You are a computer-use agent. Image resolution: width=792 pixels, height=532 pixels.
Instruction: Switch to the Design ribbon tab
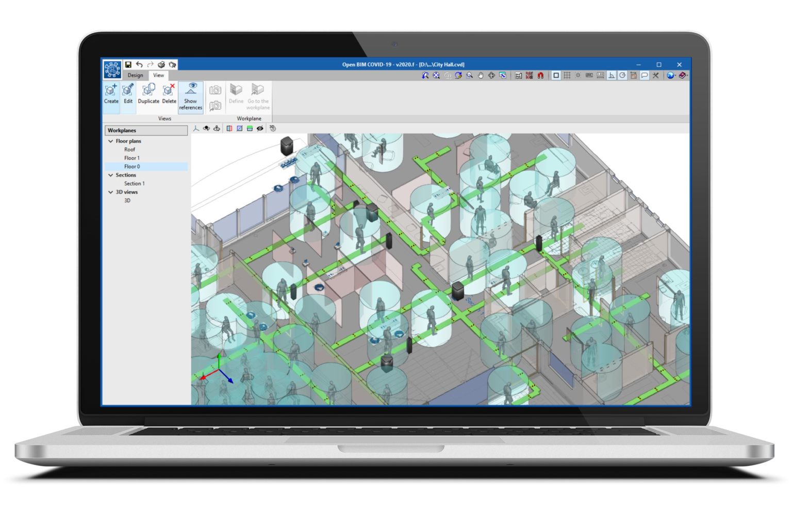(x=135, y=75)
